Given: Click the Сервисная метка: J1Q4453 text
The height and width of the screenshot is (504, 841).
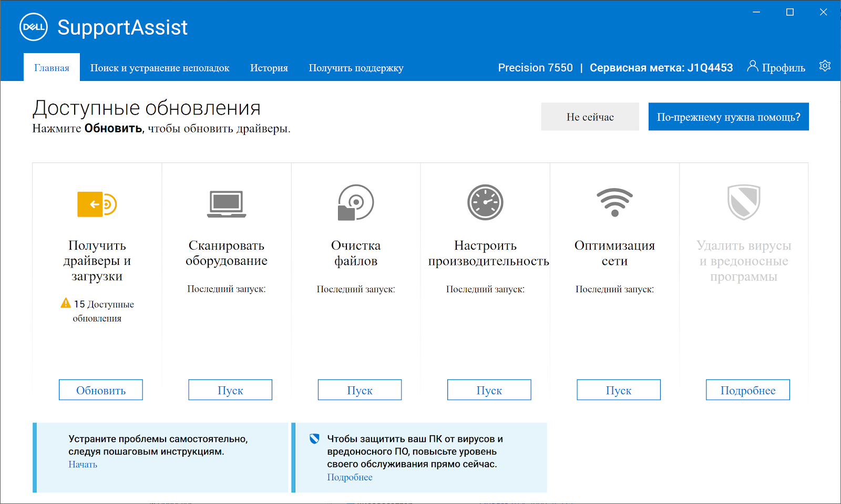Looking at the screenshot, I should tap(661, 67).
